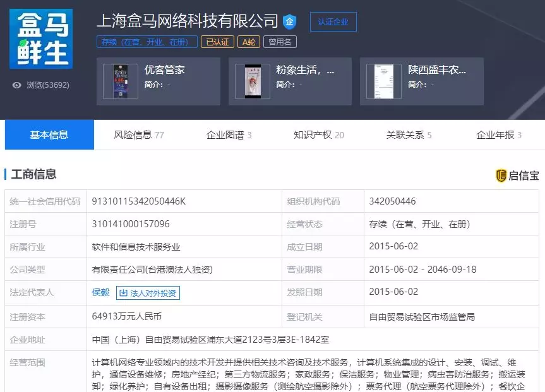Click the blue enterprise verification shield badge
The image size is (545, 392).
[x=289, y=21]
